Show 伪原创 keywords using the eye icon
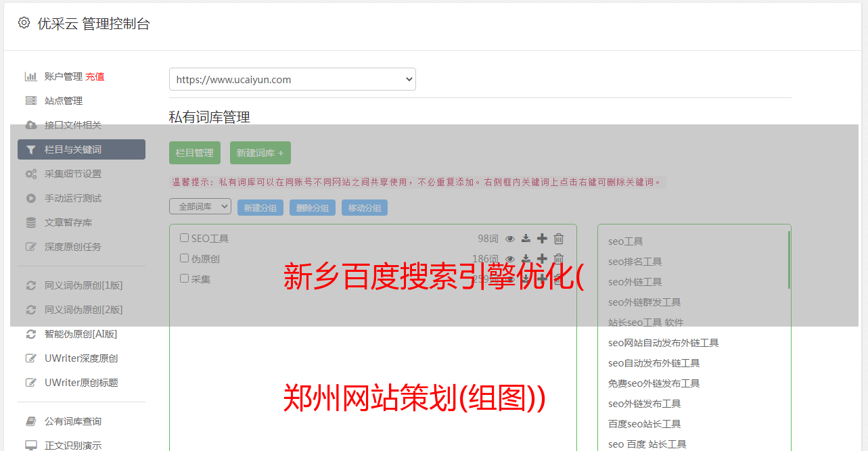Screen dimensions: 868x451 pos(510,259)
